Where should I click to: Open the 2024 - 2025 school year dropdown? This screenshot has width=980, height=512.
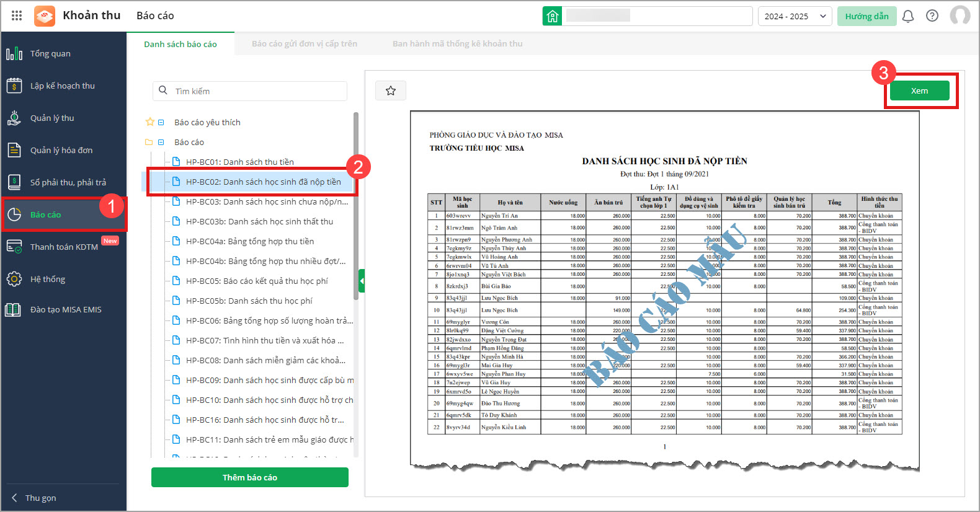pyautogui.click(x=795, y=16)
